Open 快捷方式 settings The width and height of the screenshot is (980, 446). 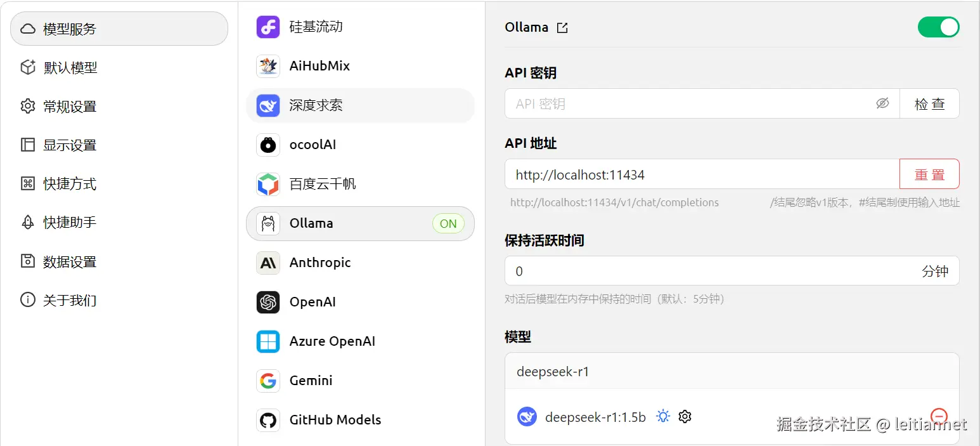[x=119, y=183]
